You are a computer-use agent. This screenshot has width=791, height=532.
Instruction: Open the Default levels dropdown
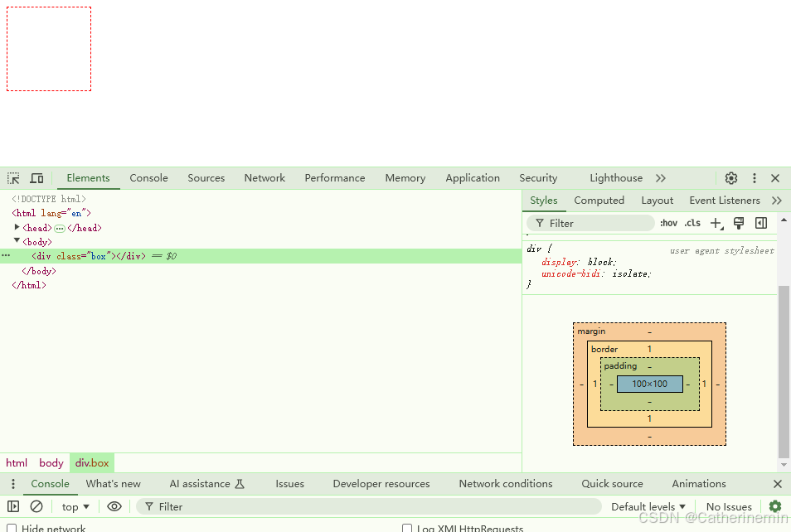pyautogui.click(x=648, y=506)
